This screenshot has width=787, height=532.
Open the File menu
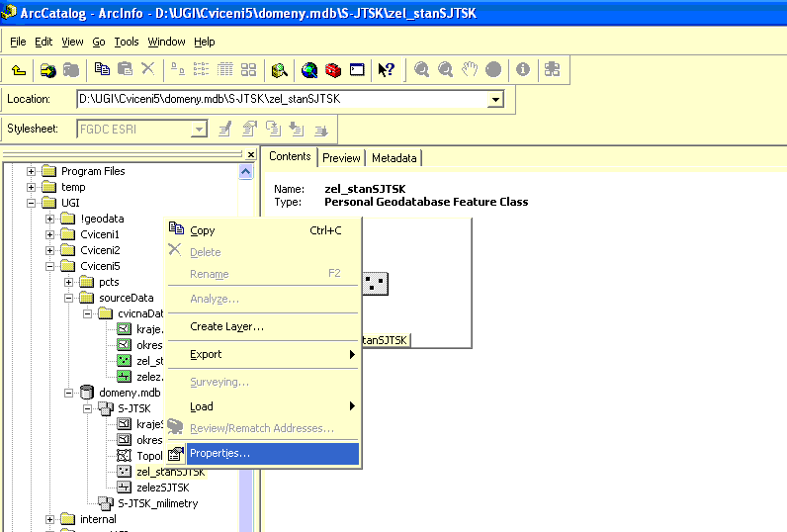click(18, 42)
